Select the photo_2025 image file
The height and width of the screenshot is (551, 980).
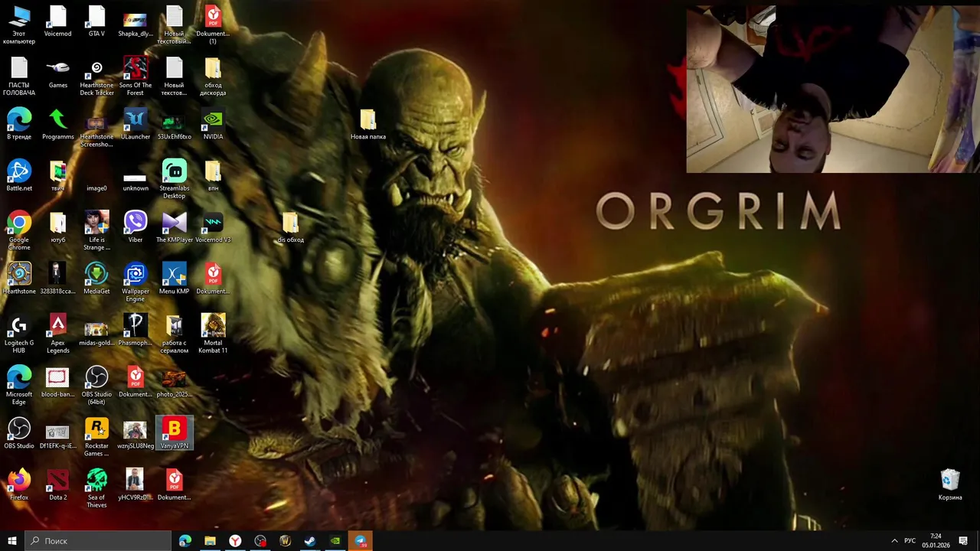(174, 382)
